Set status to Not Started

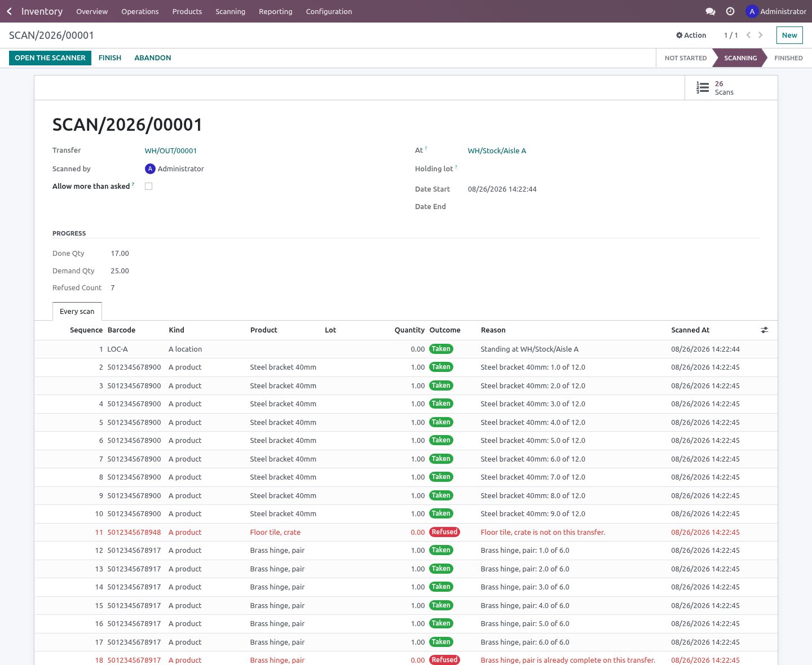tap(686, 58)
